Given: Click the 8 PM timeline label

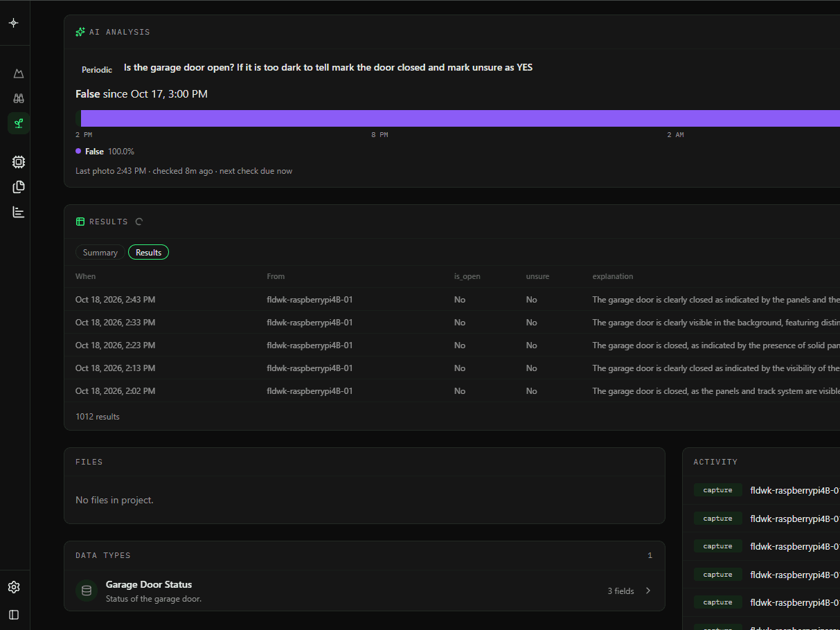Looking at the screenshot, I should coord(379,135).
